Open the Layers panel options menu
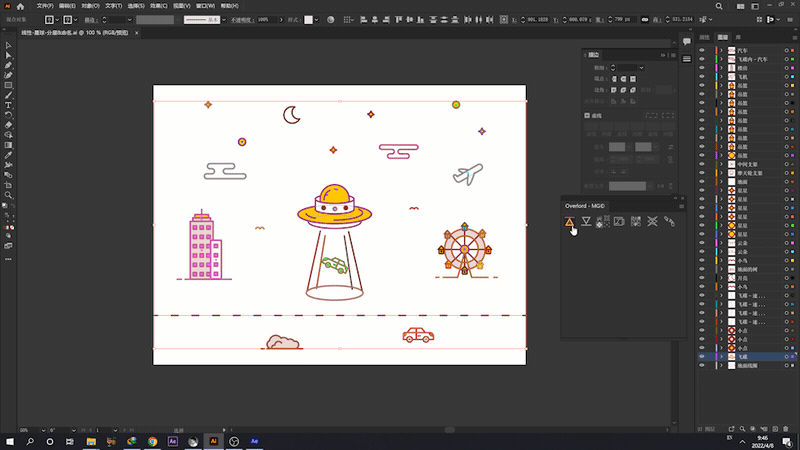Viewport: 800px width, 450px height. click(x=794, y=37)
